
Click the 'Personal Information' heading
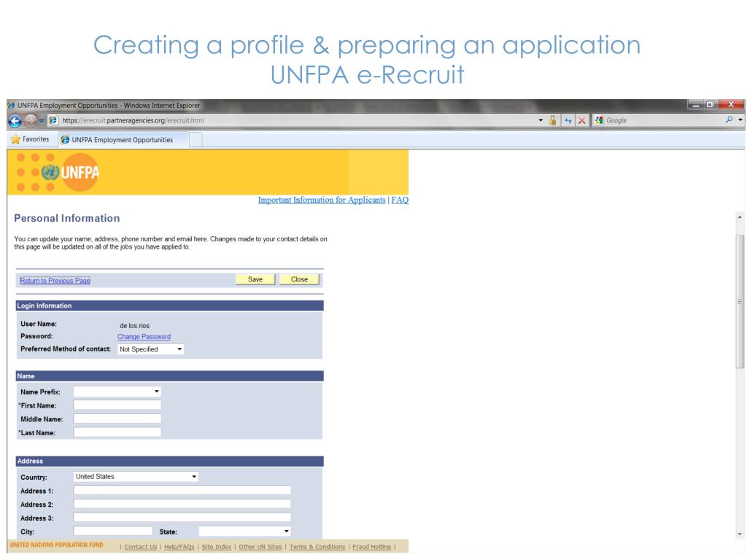click(x=66, y=218)
